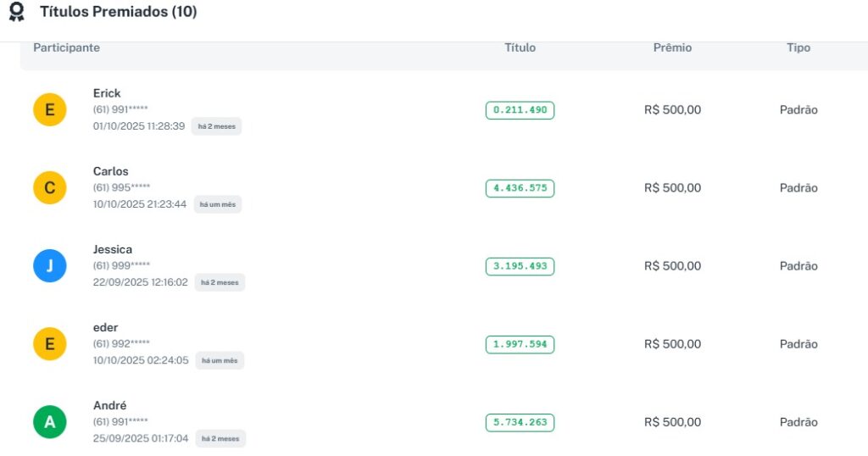Screen dimensions: 868x456
Task: Select title number 0.211.490 badge
Action: 520,110
